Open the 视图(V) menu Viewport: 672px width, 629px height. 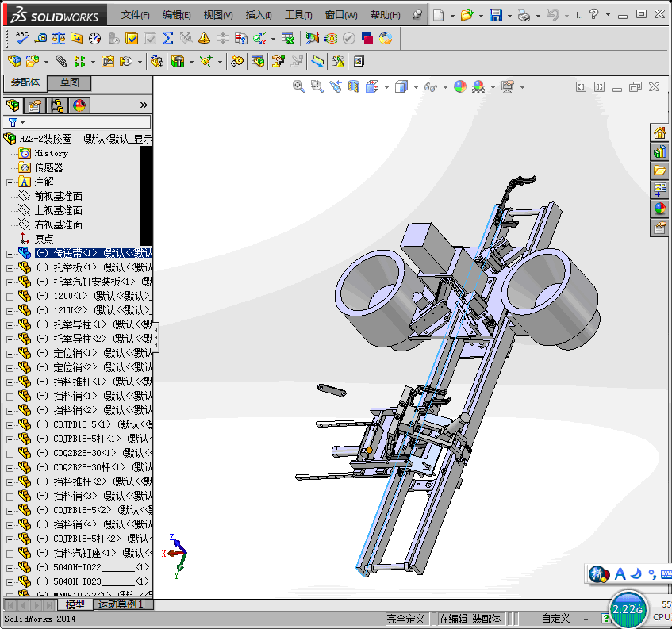pyautogui.click(x=218, y=15)
